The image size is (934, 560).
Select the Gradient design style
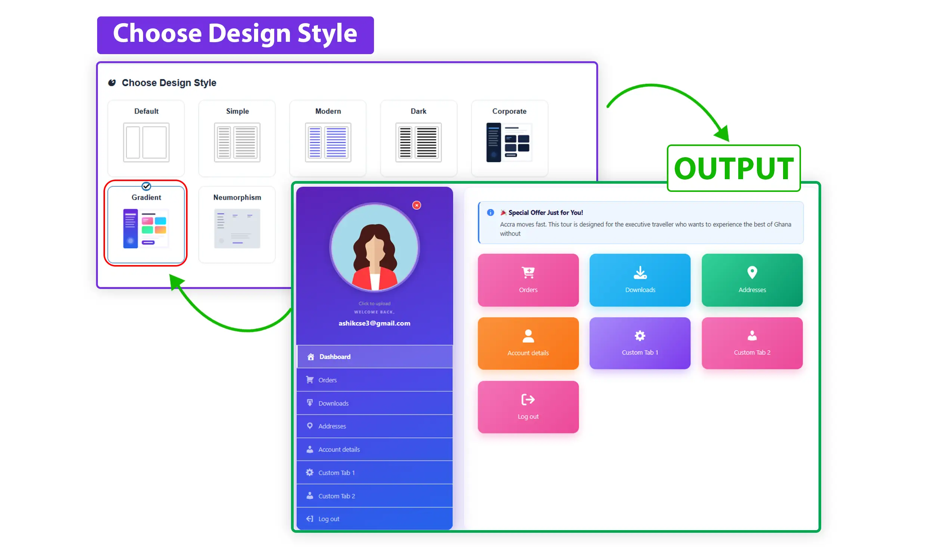point(146,224)
